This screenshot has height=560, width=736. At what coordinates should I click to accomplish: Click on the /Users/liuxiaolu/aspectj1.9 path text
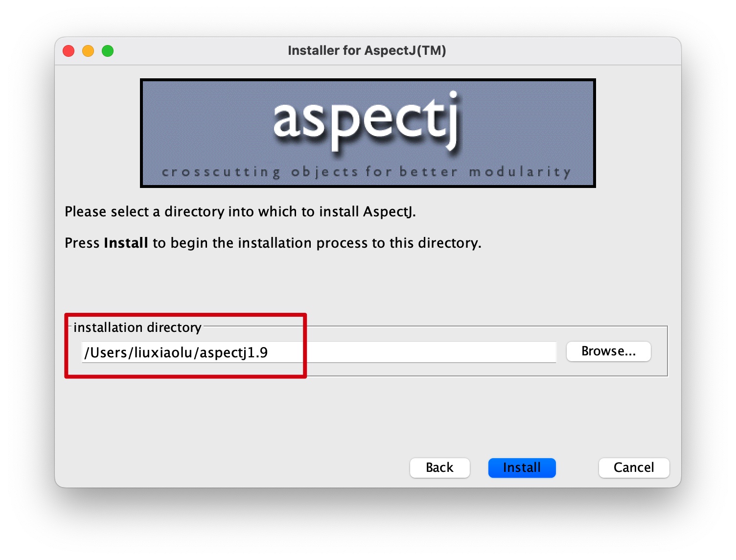(176, 352)
